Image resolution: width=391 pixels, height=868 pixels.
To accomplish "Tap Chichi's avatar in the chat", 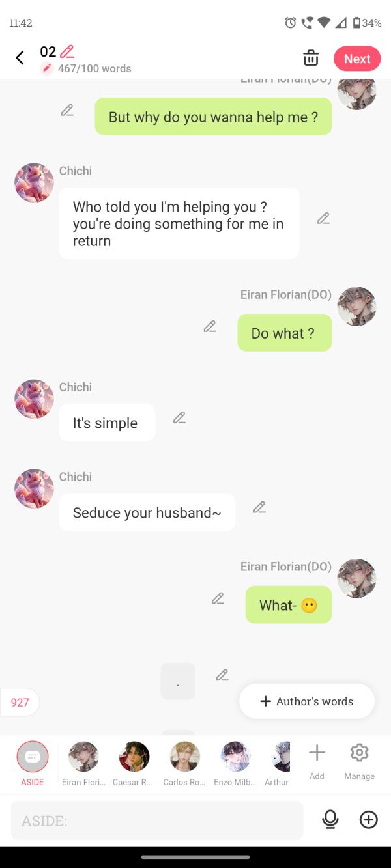I will tap(33, 183).
